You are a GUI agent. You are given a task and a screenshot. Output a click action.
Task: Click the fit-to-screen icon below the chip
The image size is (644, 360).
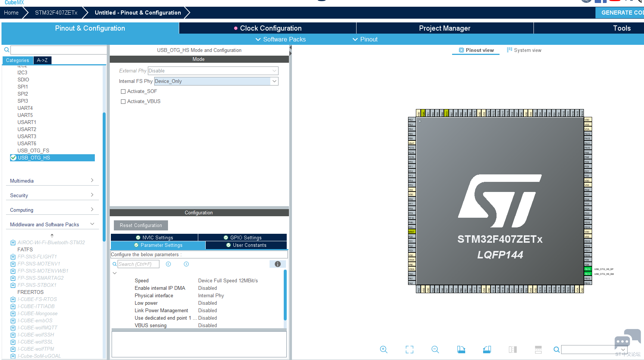point(410,350)
